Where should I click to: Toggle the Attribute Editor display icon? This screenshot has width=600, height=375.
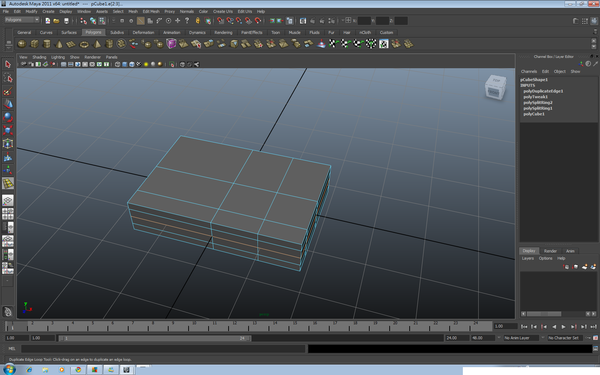point(576,21)
